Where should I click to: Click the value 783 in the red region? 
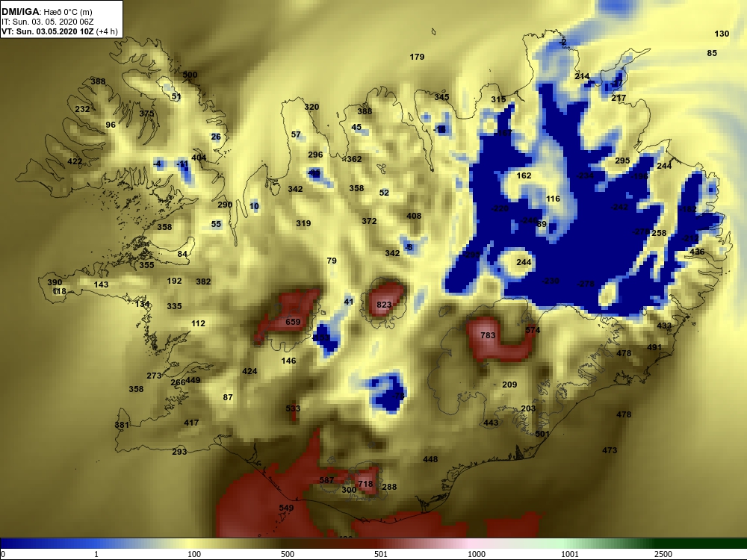(488, 335)
